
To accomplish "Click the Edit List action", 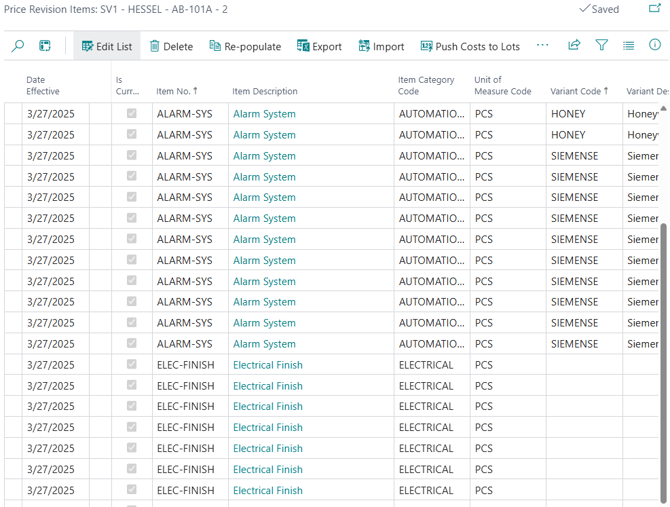I will (107, 46).
